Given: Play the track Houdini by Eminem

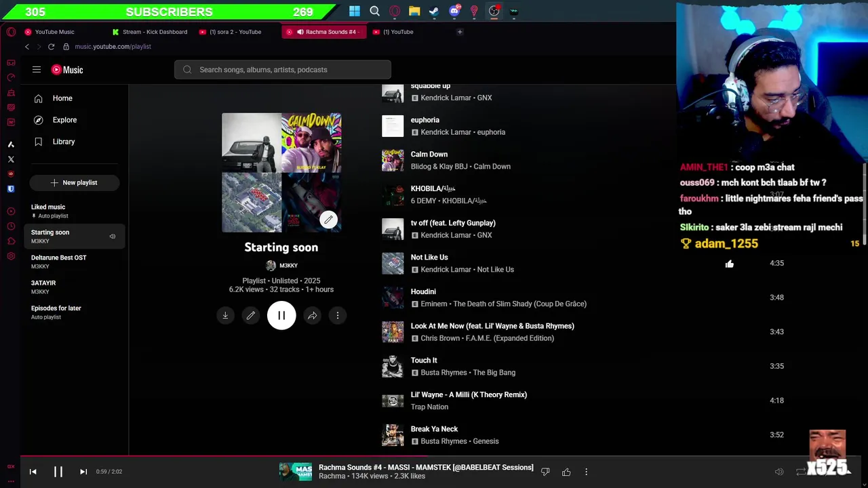Looking at the screenshot, I should (x=423, y=292).
